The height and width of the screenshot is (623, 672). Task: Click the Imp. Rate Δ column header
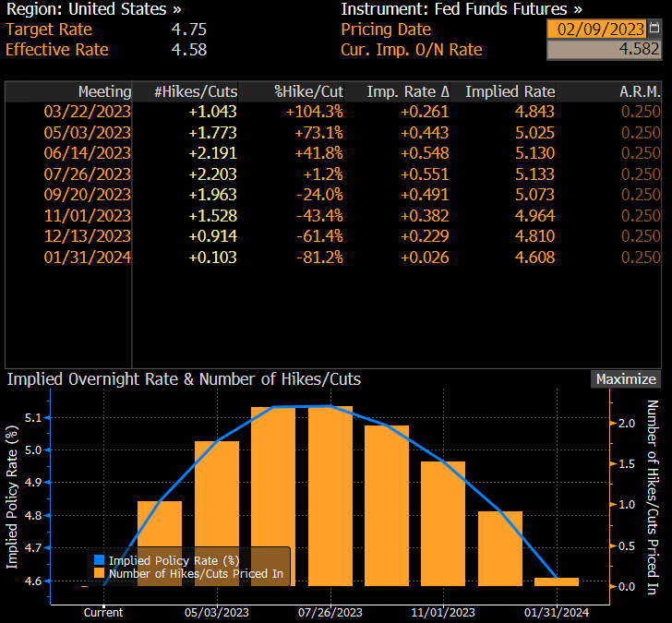tap(407, 91)
